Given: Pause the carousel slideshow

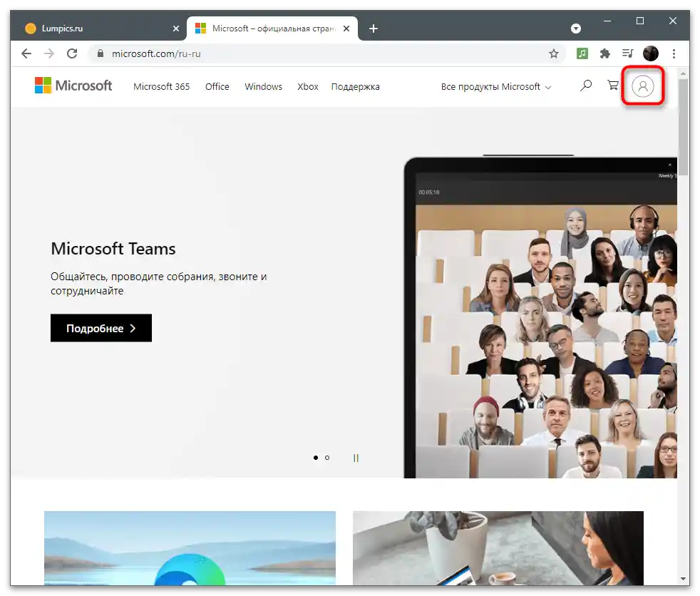Looking at the screenshot, I should pos(356,458).
